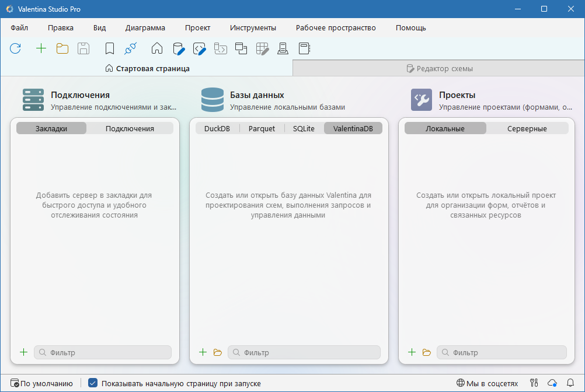
Task: Switch to Стартовая страница tab
Action: pyautogui.click(x=147, y=69)
